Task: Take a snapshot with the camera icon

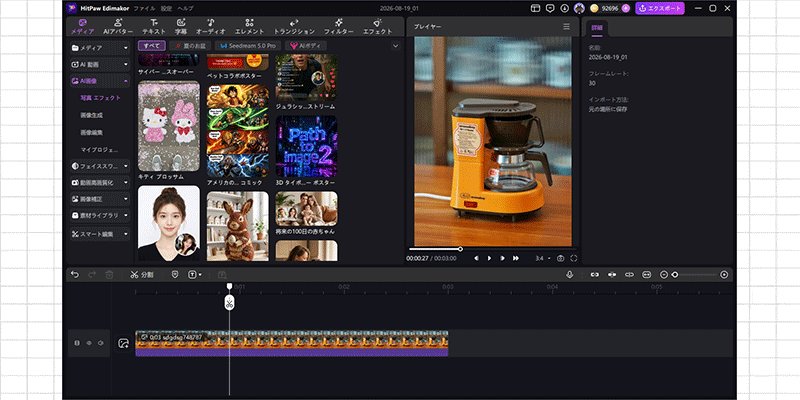Action: coord(560,258)
